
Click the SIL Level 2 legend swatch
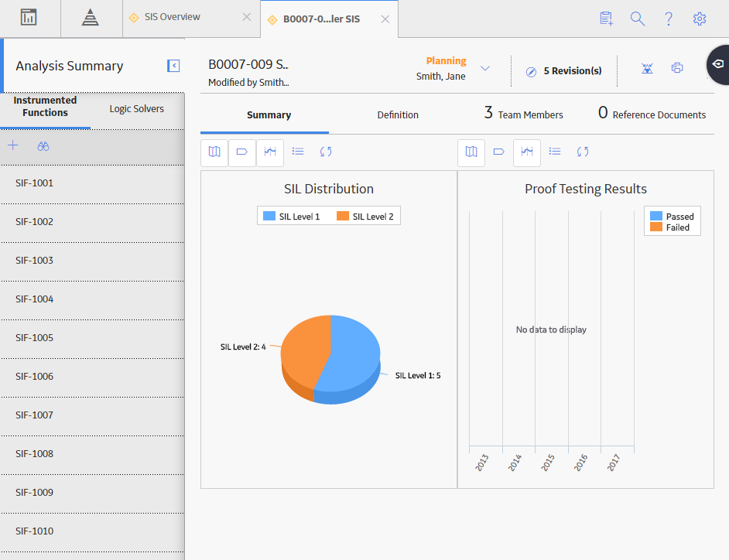(x=343, y=216)
